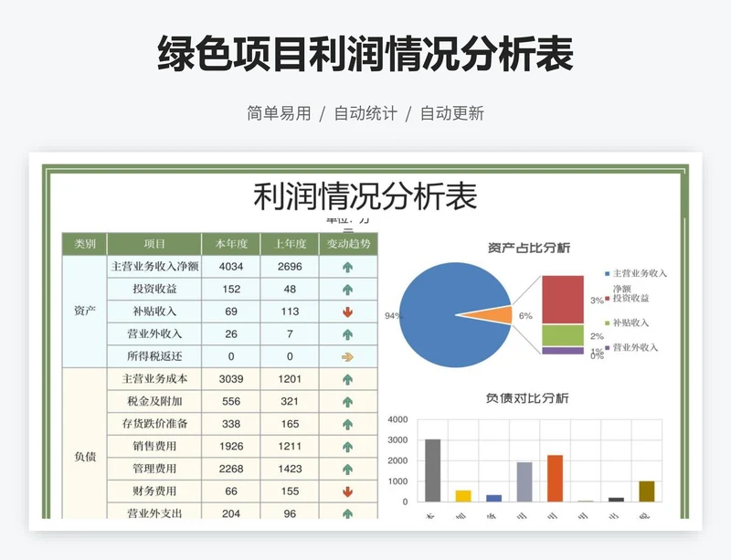Click the 项目 column header
Image resolution: width=731 pixels, height=560 pixels.
pos(154,244)
